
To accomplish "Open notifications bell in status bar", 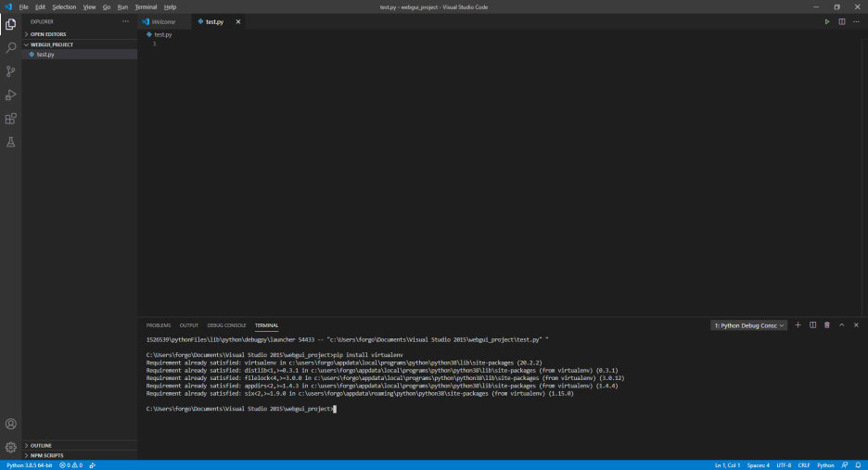I will tap(858, 465).
